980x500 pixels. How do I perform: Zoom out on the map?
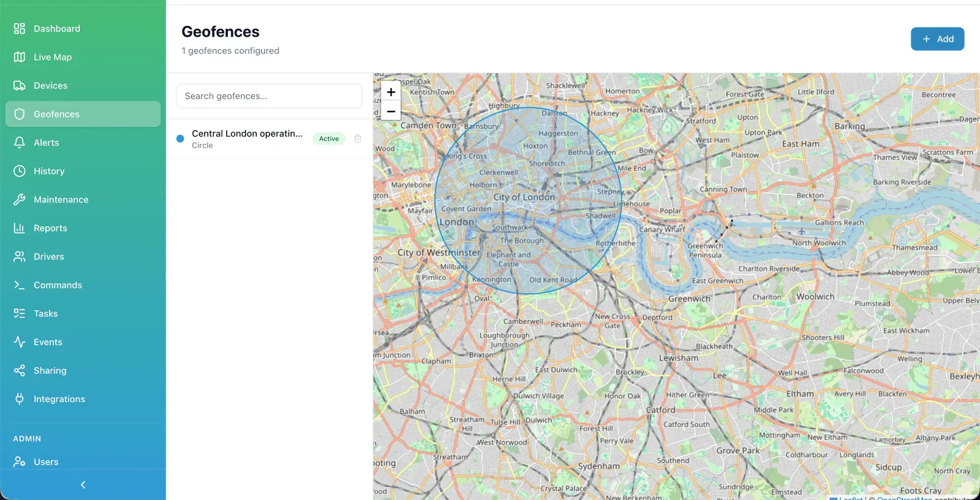pos(391,111)
